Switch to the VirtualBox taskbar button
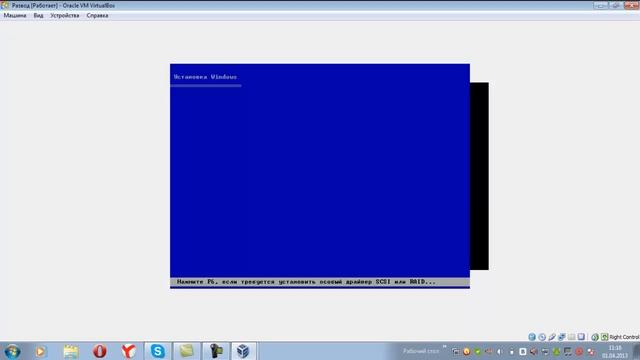The image size is (640, 360). pyautogui.click(x=243, y=351)
